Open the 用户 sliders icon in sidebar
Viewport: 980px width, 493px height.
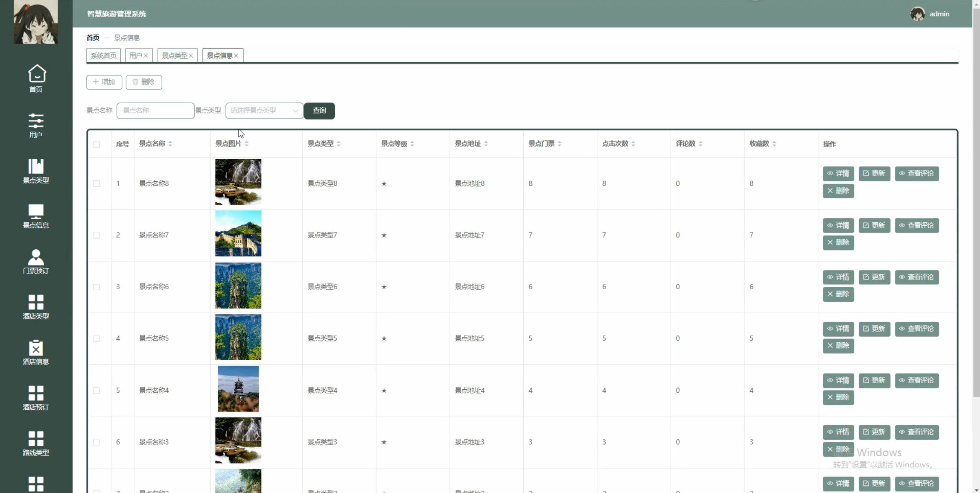(36, 120)
